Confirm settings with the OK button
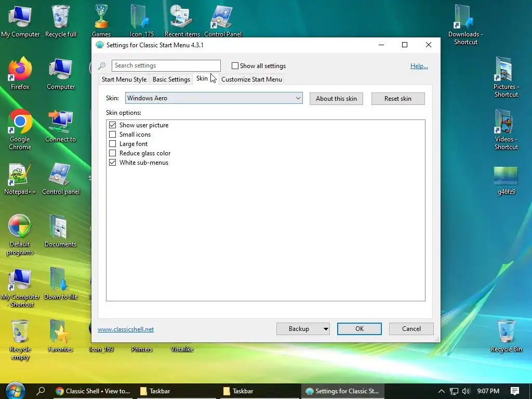 pos(360,329)
